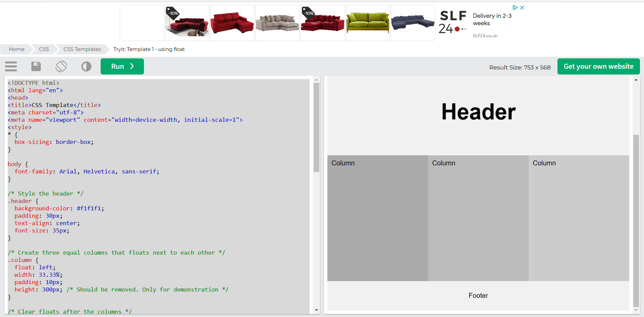
Task: Click the result pane scrollbar up arrow
Action: pyautogui.click(x=636, y=80)
